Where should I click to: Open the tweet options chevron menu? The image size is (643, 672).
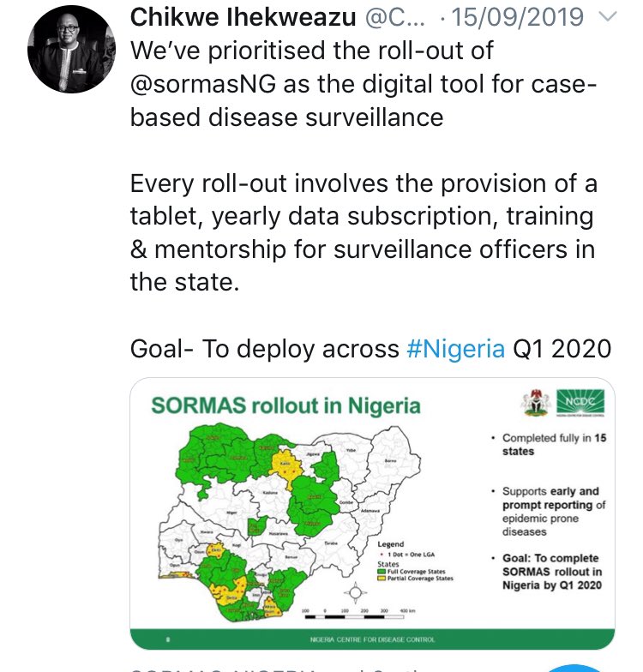[607, 17]
